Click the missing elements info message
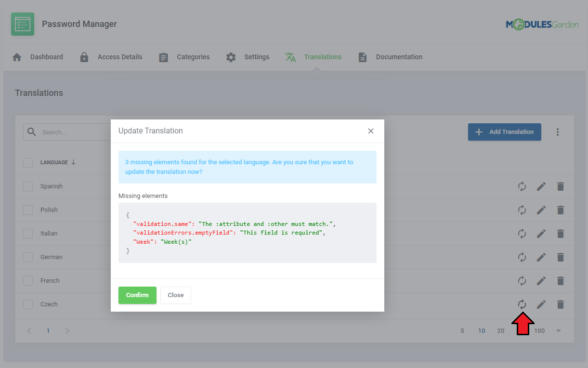 (248, 167)
